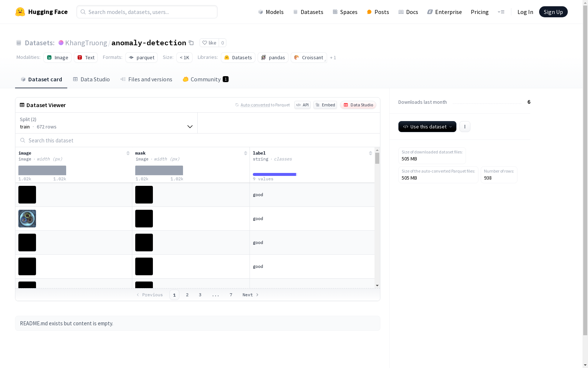Go to Pricing
This screenshot has height=368, width=588.
[x=480, y=12]
